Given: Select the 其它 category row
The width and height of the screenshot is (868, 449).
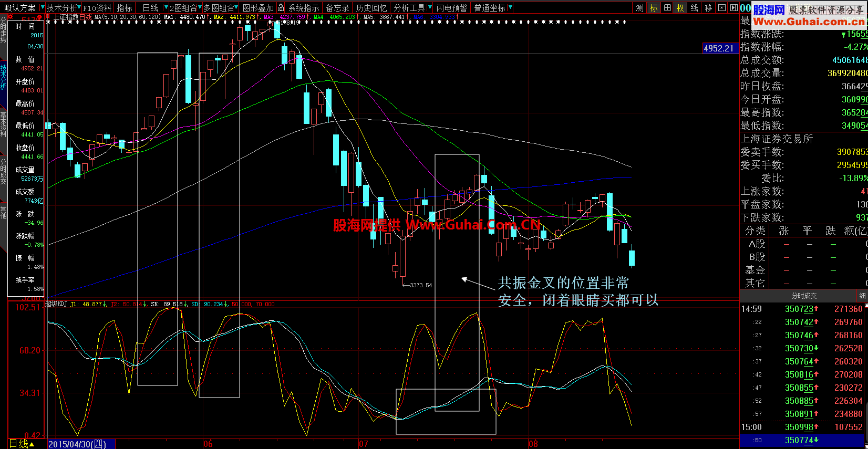Looking at the screenshot, I should [804, 283].
